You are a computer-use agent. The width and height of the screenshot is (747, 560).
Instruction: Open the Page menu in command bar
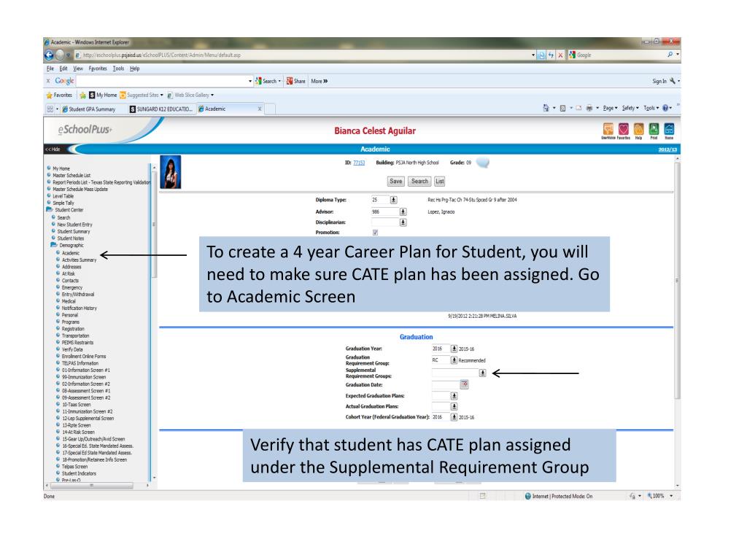pyautogui.click(x=610, y=108)
